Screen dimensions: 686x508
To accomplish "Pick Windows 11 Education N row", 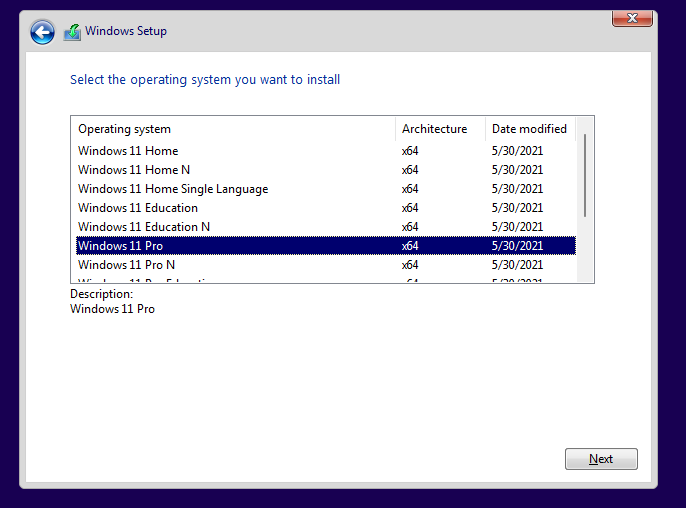I will [326, 227].
